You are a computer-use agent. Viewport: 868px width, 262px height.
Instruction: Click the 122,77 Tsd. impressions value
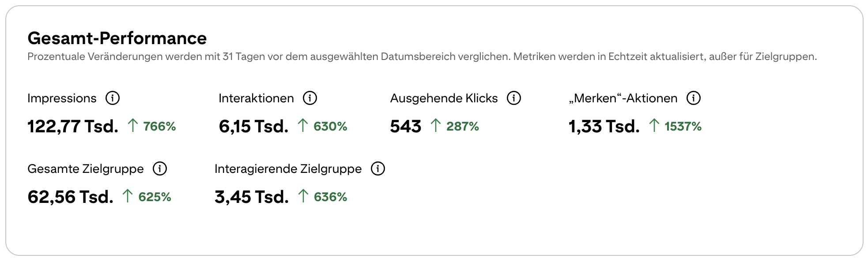pyautogui.click(x=73, y=127)
